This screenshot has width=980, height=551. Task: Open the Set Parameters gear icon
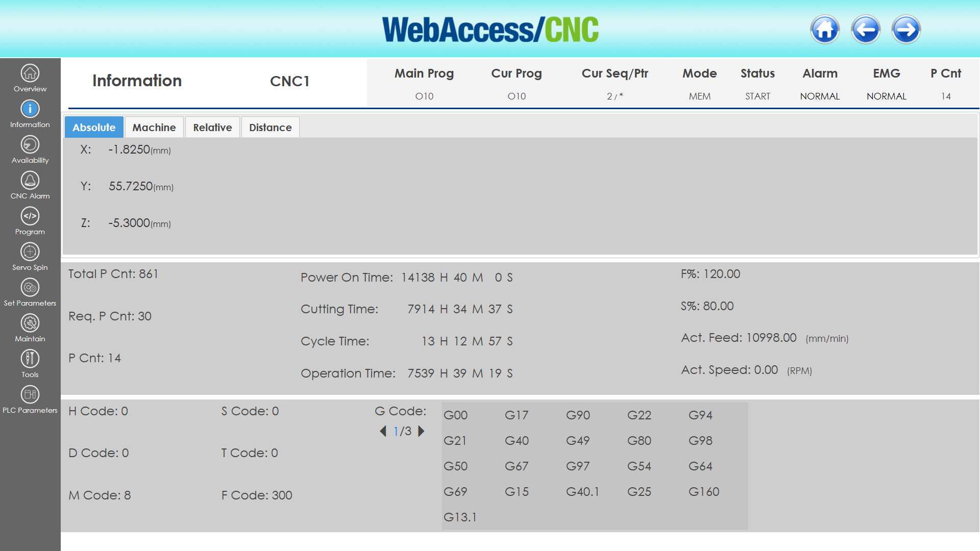[x=30, y=288]
